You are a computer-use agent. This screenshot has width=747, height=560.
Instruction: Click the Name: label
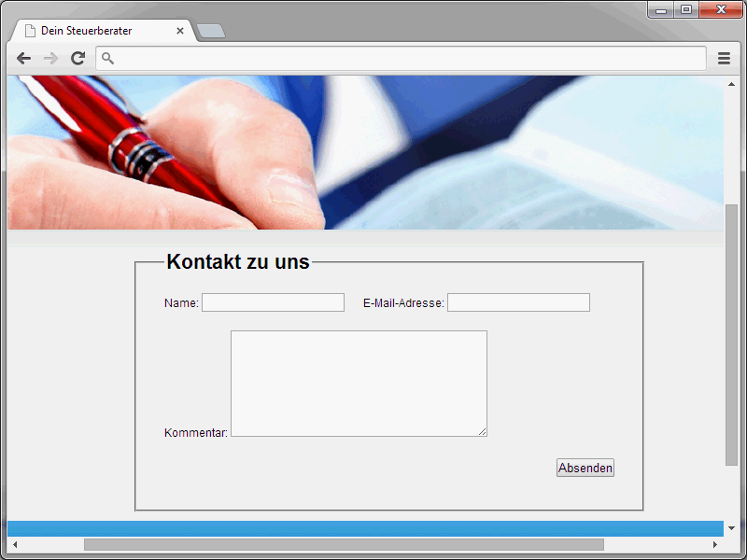pyautogui.click(x=181, y=303)
